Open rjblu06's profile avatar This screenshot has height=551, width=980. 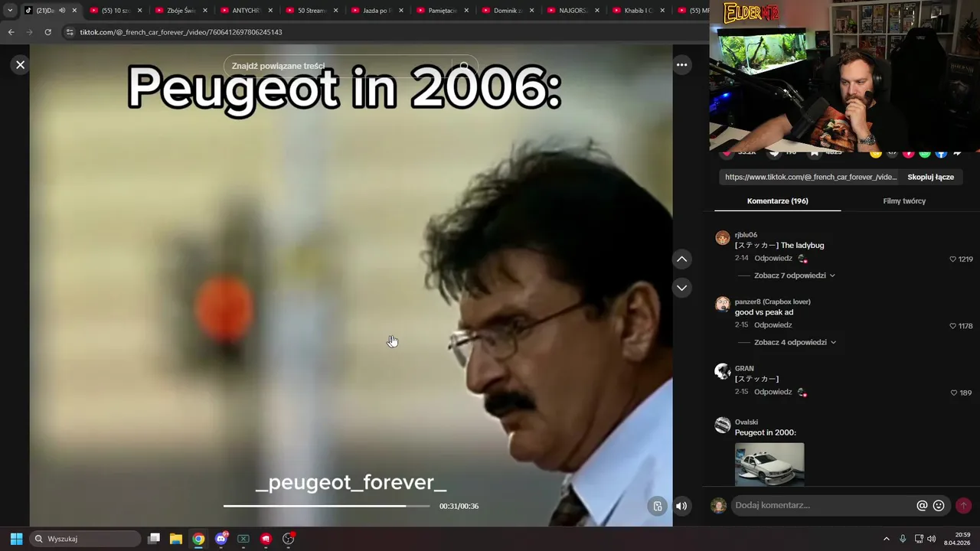tap(722, 237)
